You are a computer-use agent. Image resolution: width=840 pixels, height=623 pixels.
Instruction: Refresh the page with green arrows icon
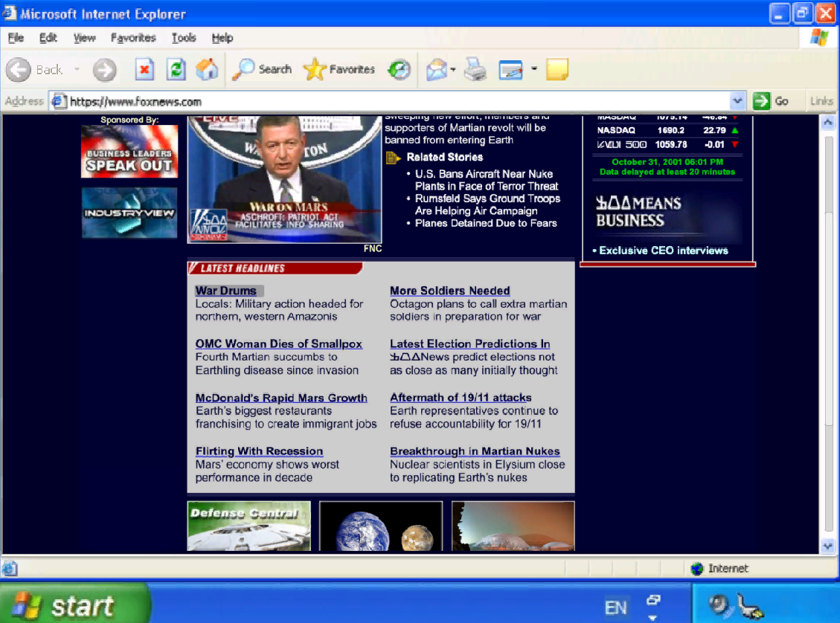[176, 70]
